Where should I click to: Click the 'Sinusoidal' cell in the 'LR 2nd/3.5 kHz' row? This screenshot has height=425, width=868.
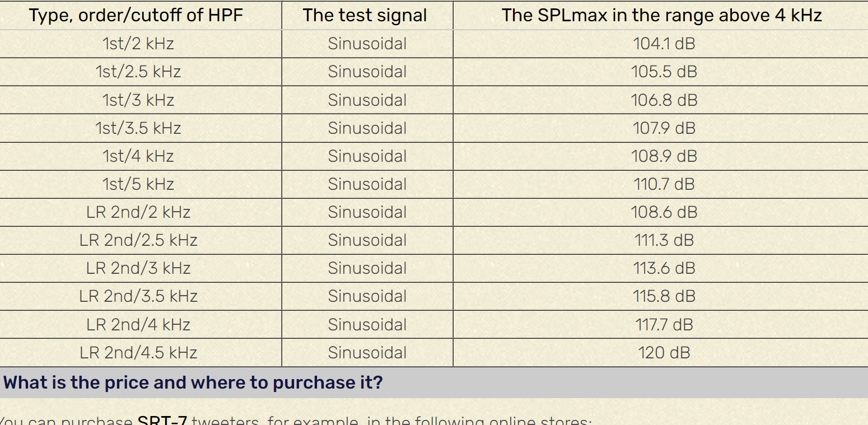(x=367, y=296)
